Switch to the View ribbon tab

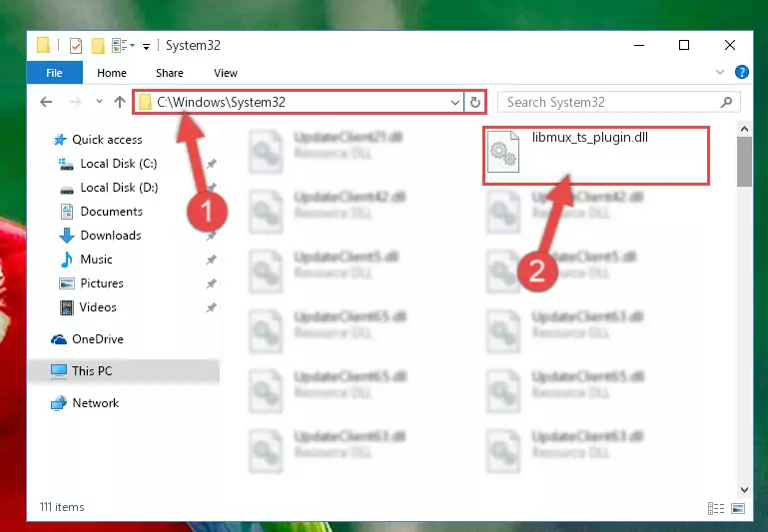point(226,73)
